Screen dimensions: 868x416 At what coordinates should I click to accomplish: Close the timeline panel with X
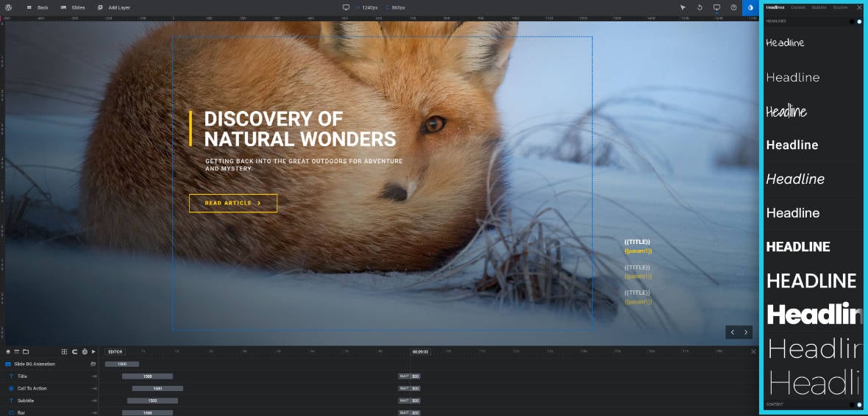(x=753, y=352)
